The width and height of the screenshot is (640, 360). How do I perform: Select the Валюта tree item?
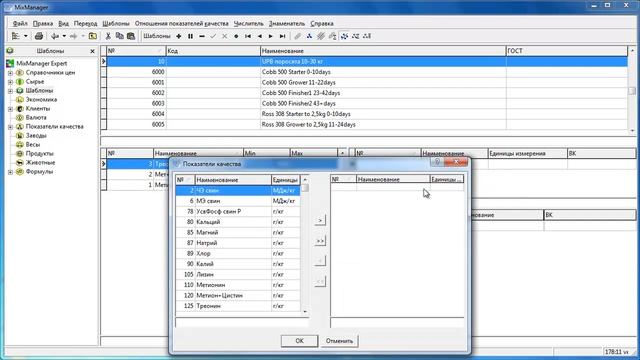coord(36,118)
